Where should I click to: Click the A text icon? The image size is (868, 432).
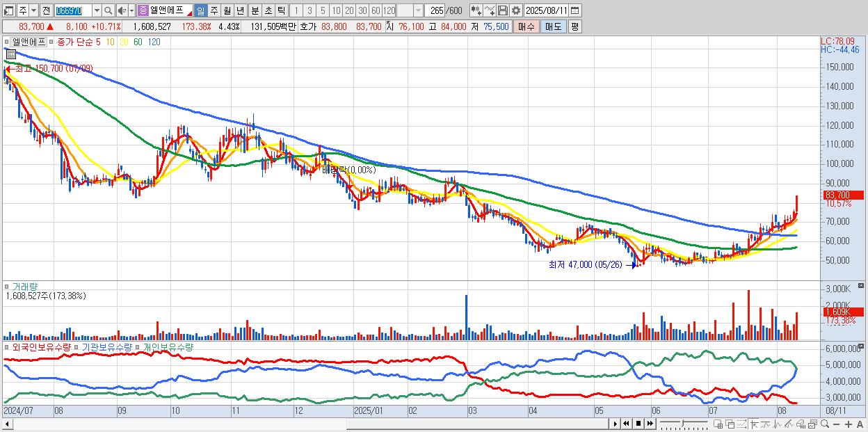tap(860, 424)
